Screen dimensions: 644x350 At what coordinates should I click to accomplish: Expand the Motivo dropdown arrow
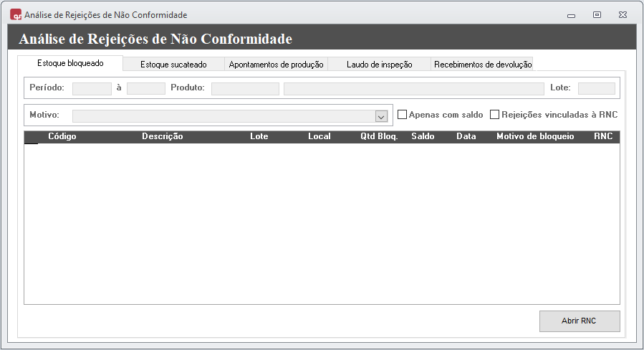pos(381,116)
